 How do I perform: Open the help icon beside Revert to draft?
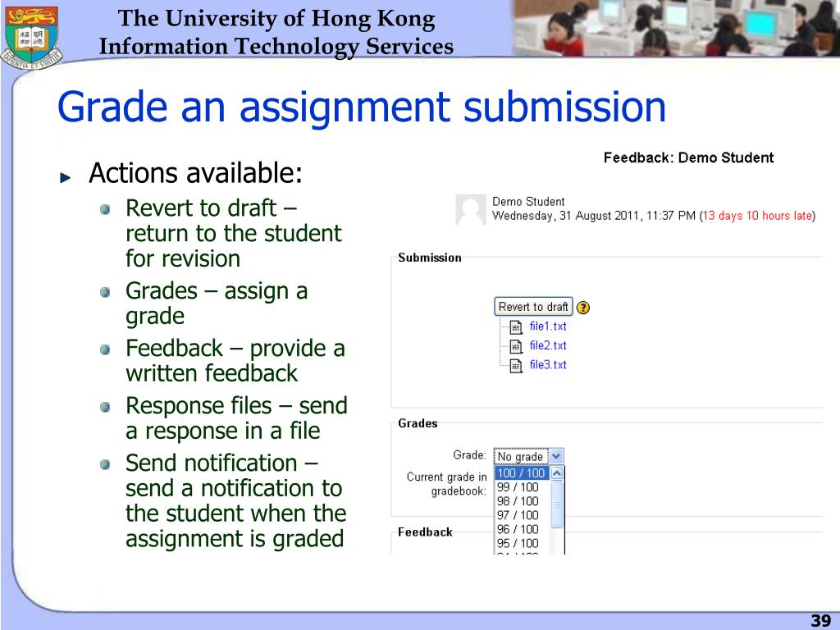click(583, 308)
